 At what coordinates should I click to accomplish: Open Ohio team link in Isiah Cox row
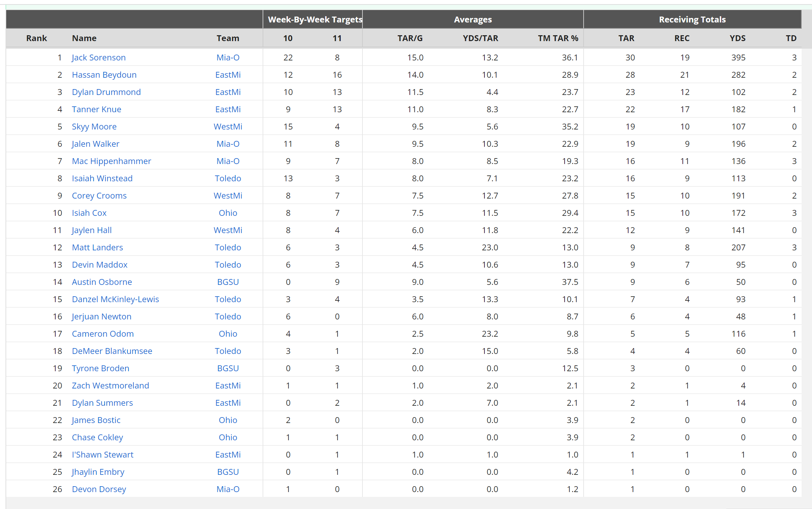click(x=228, y=213)
